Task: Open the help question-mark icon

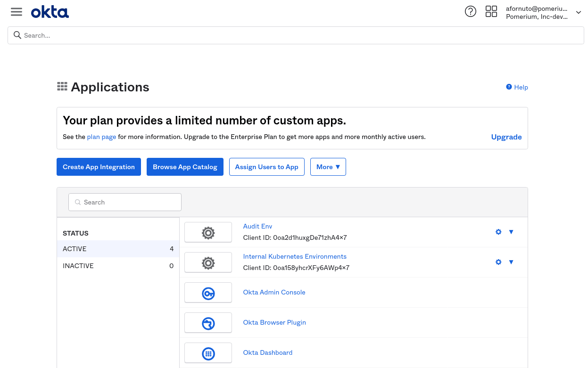Action: pos(470,11)
